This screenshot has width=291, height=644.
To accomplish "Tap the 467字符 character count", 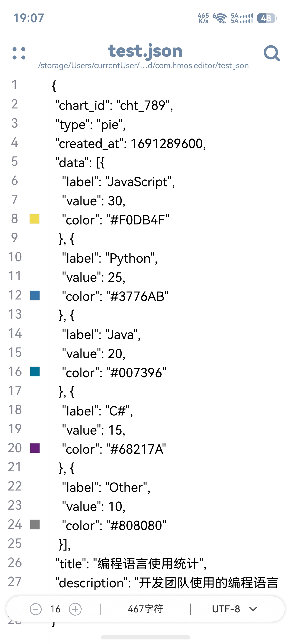I will tap(145, 609).
